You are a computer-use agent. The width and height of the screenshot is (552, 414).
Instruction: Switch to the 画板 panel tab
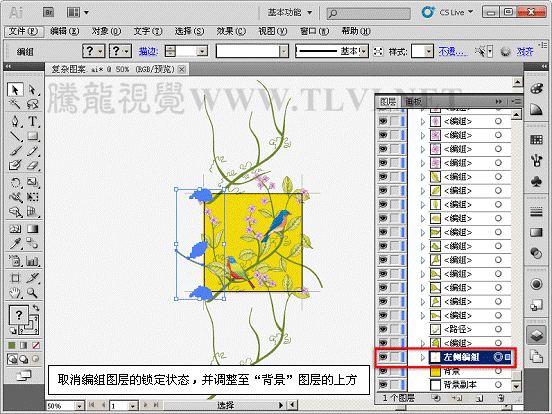coord(413,102)
